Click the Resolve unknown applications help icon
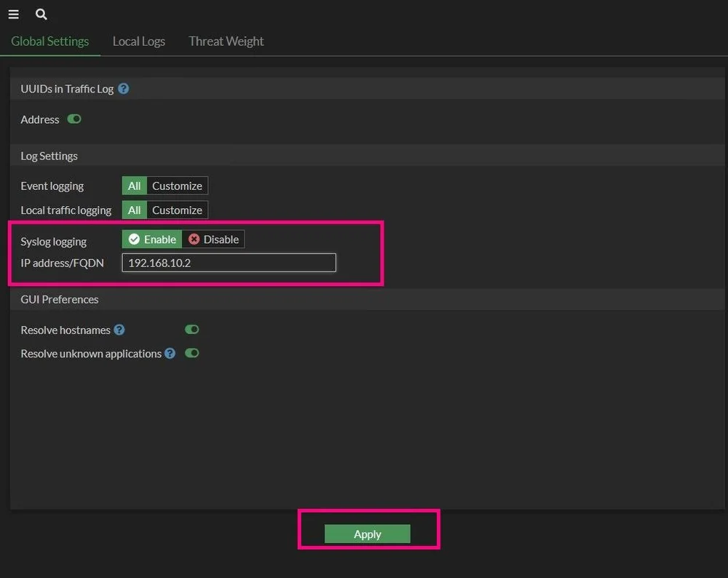The image size is (728, 578). tap(170, 354)
